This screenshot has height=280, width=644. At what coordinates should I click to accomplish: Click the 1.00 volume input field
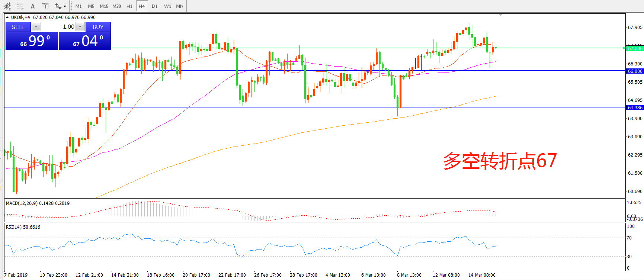point(58,27)
